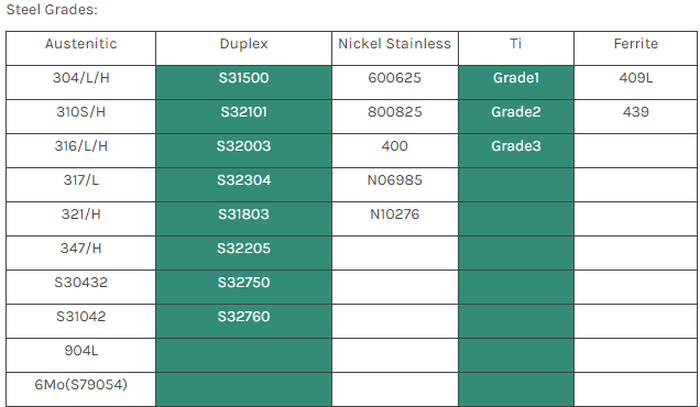Screen dimensions: 700x407
Task: Select the S31803 duplex cell
Action: coord(244,214)
